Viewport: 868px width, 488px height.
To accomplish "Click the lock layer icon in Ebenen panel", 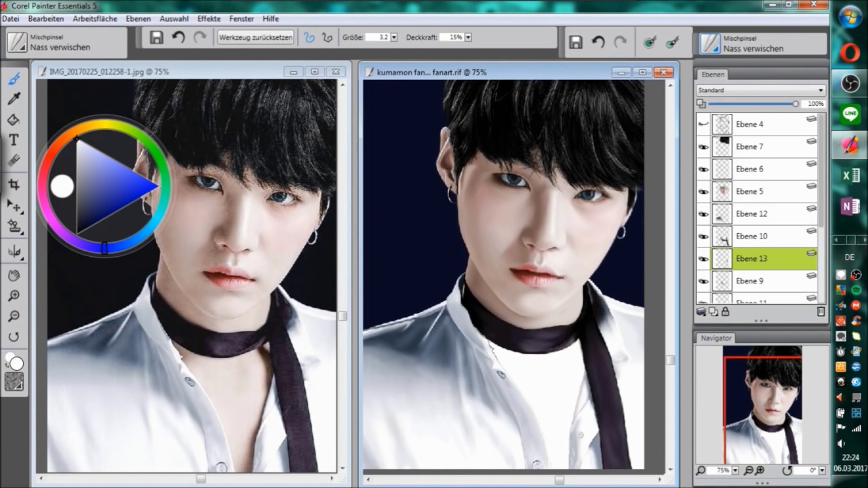I will (x=725, y=311).
